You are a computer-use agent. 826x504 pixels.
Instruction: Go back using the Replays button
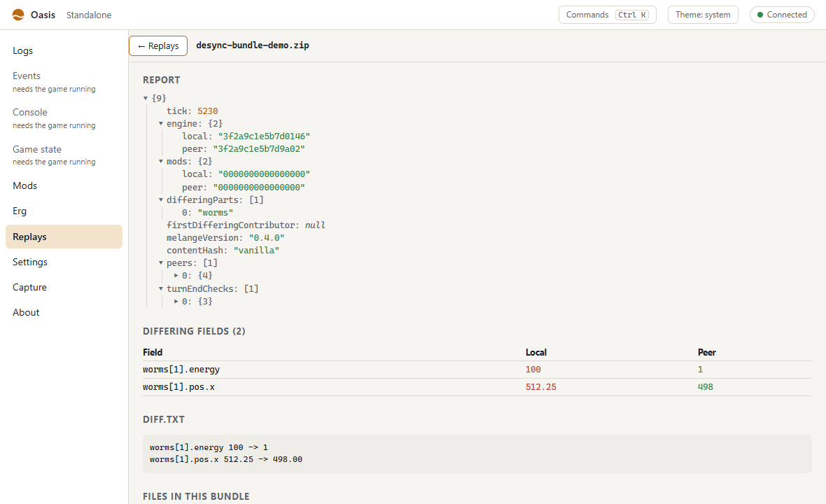point(158,45)
